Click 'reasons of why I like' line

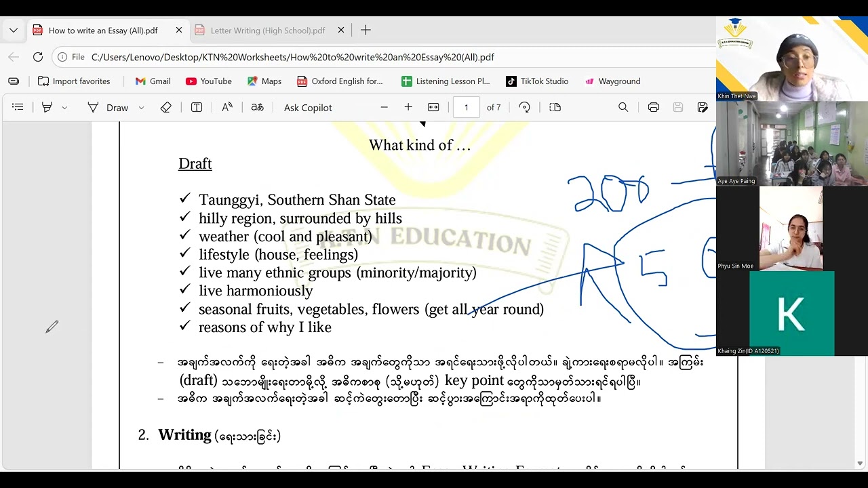click(265, 327)
